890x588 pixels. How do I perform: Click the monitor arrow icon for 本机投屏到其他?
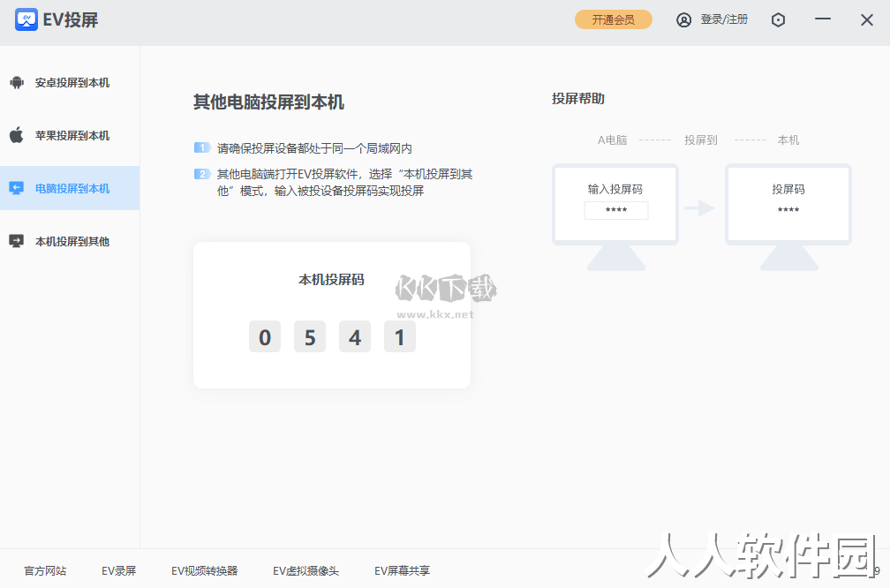pos(17,241)
